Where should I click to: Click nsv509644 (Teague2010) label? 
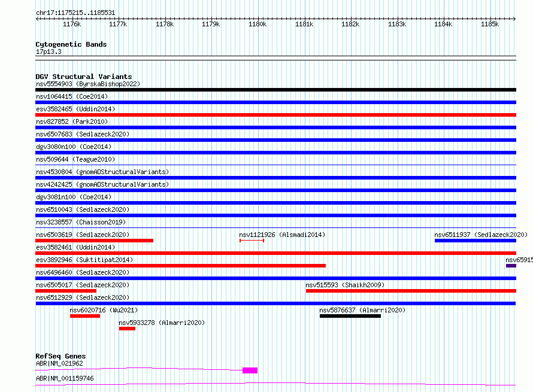[x=75, y=159]
